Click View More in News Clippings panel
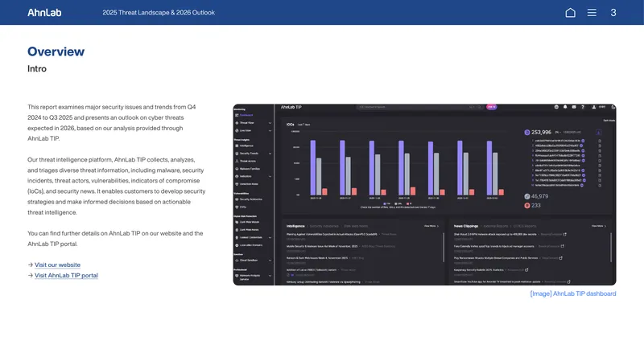This screenshot has height=361, width=644. (598, 226)
